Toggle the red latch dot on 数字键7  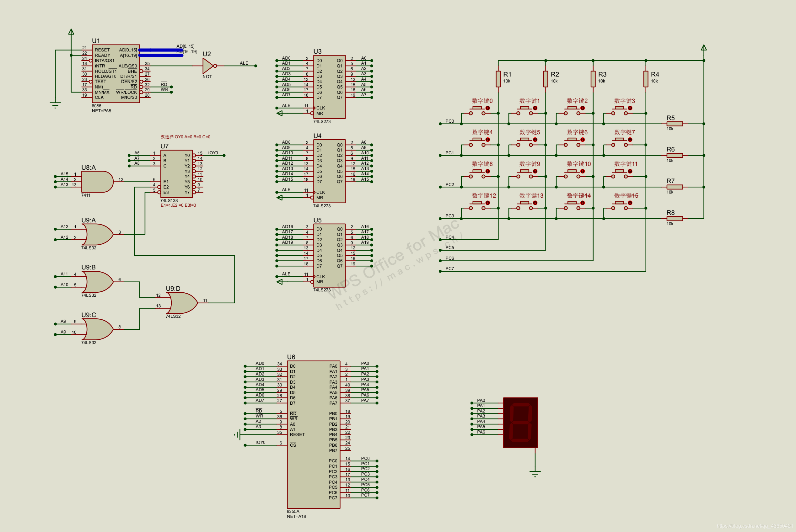(x=630, y=140)
